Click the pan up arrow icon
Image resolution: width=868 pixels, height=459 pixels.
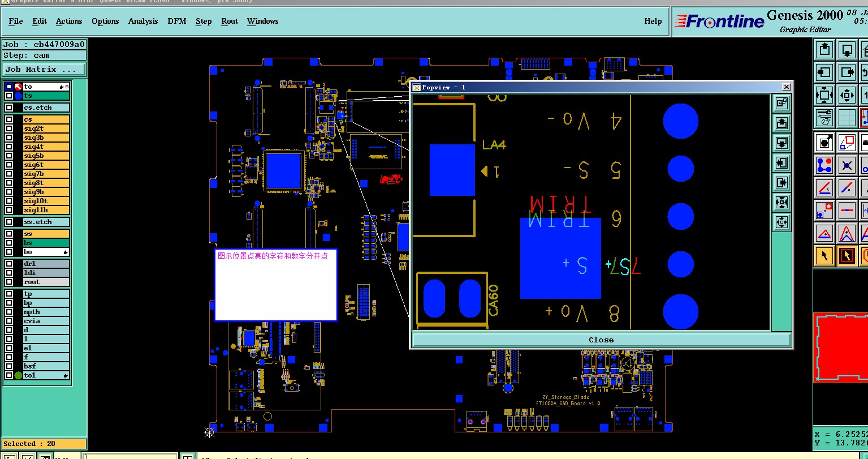pos(824,50)
